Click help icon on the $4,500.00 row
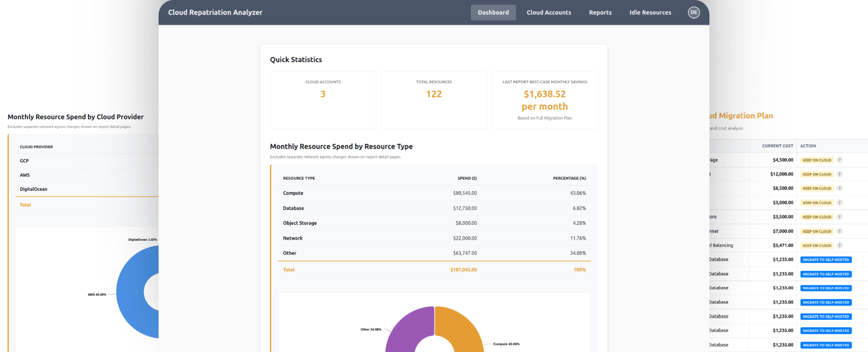This screenshot has width=868, height=352. (840, 160)
